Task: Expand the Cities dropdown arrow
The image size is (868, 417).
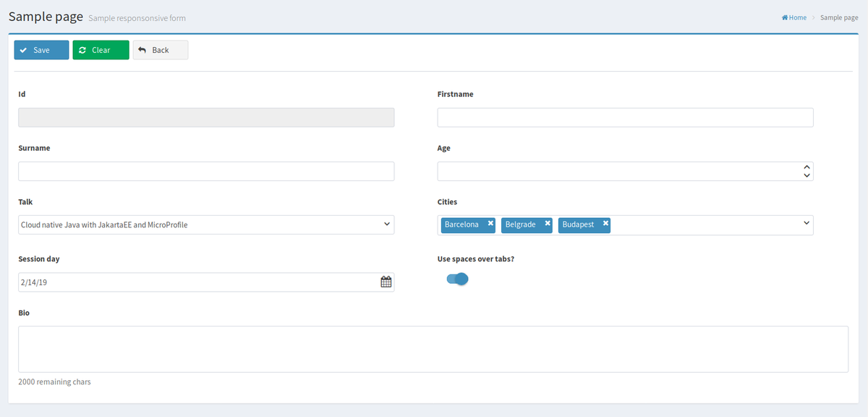Action: [807, 224]
